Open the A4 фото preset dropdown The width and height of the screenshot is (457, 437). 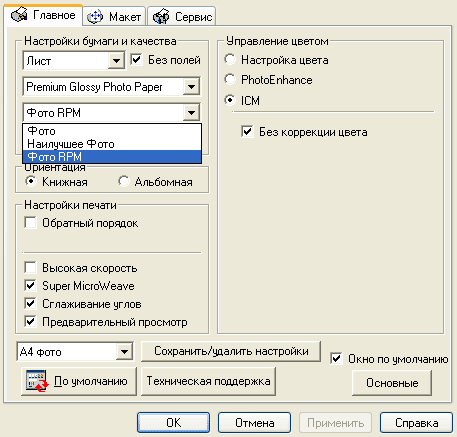point(124,352)
